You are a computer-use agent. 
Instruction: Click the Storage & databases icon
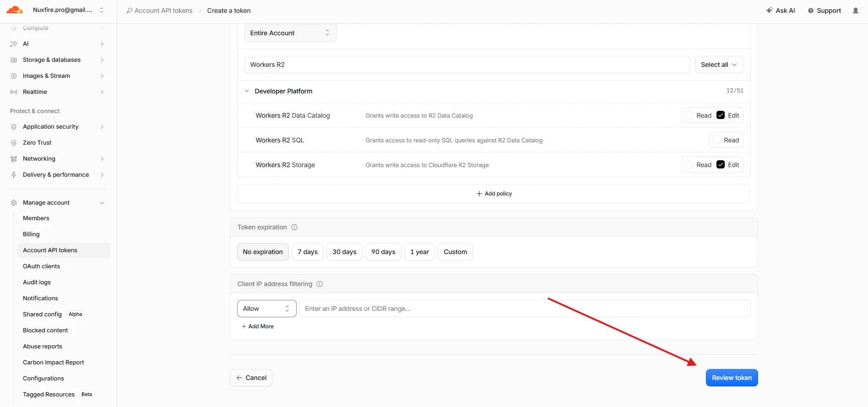tap(14, 60)
